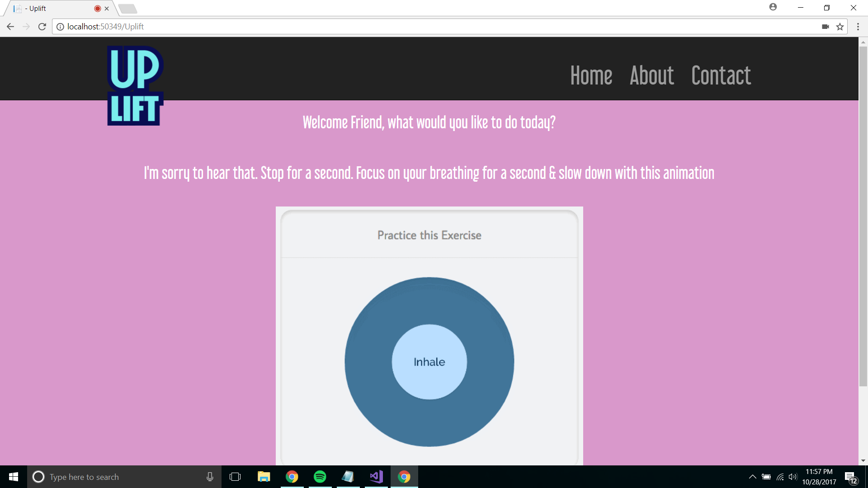Close the Uplift browser tab
Viewport: 868px width, 488px height.
pos(107,9)
